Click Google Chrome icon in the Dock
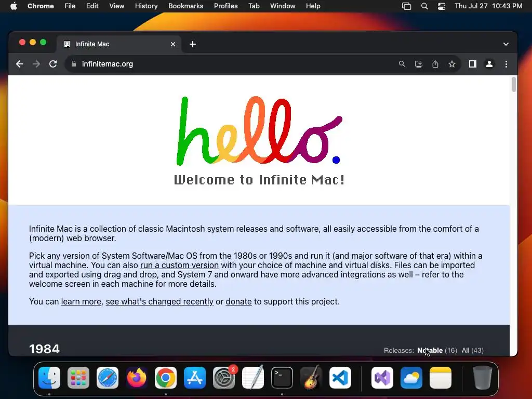This screenshot has width=532, height=399. coord(166,378)
